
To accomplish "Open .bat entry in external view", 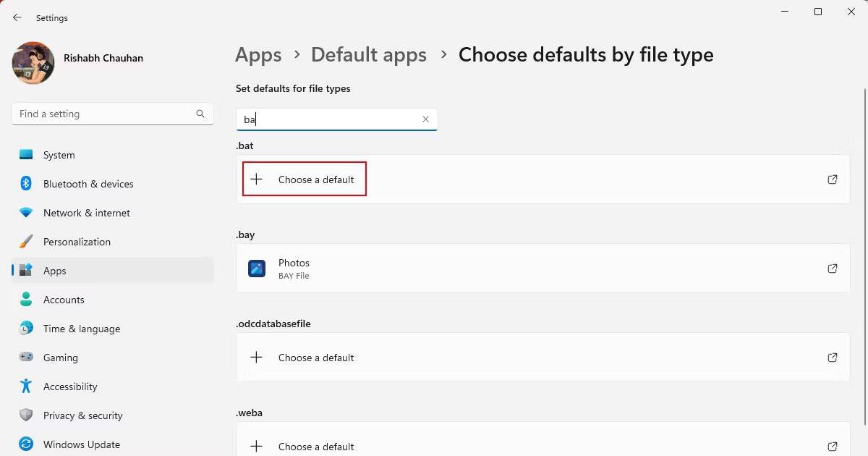I will [833, 179].
